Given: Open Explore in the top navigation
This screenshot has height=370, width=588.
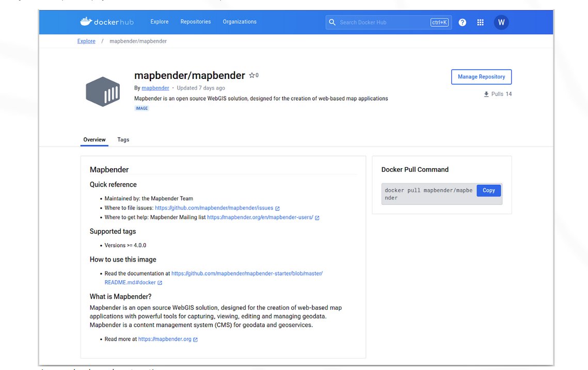Looking at the screenshot, I should [160, 22].
